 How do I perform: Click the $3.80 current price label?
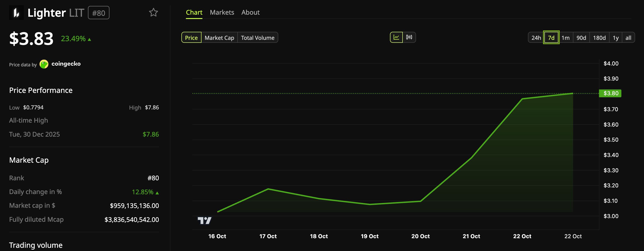(610, 93)
